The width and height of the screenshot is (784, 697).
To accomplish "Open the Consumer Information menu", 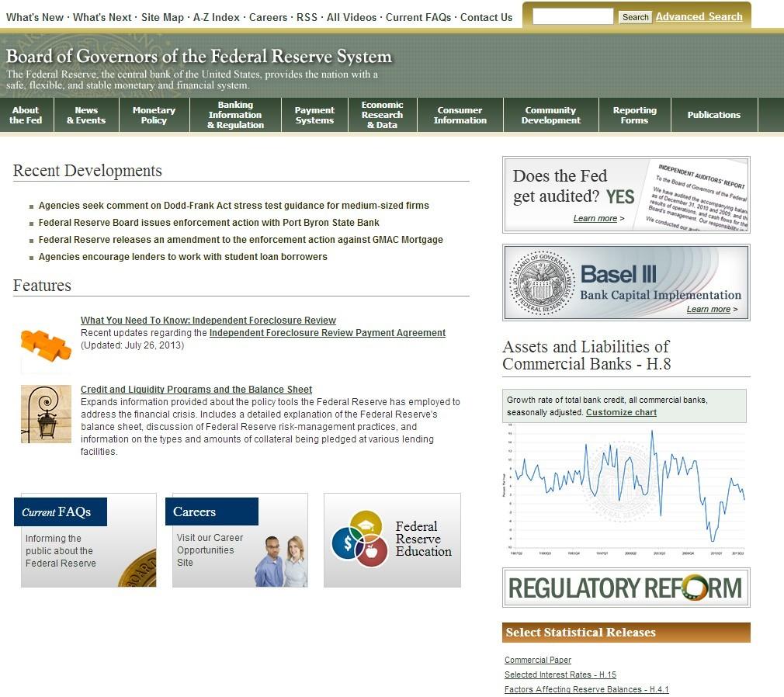I will coord(460,114).
